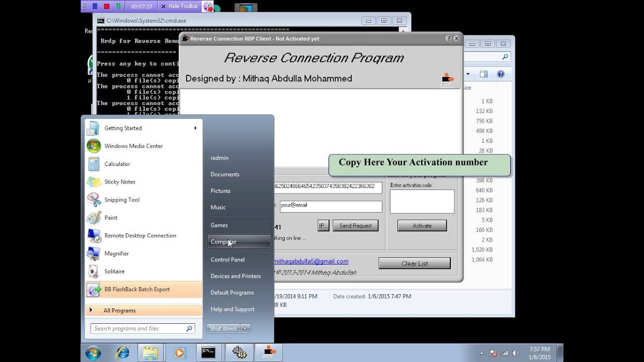
Task: Open Devices and Printers
Action: (238, 276)
